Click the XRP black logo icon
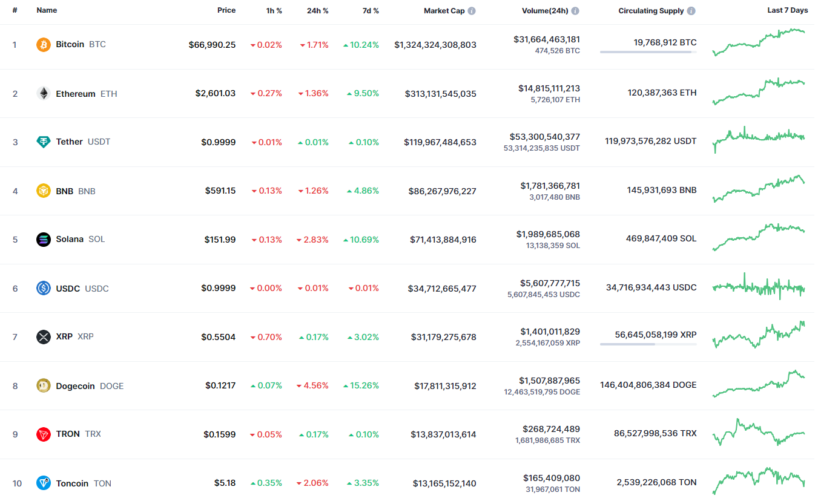This screenshot has width=818, height=504. (44, 337)
